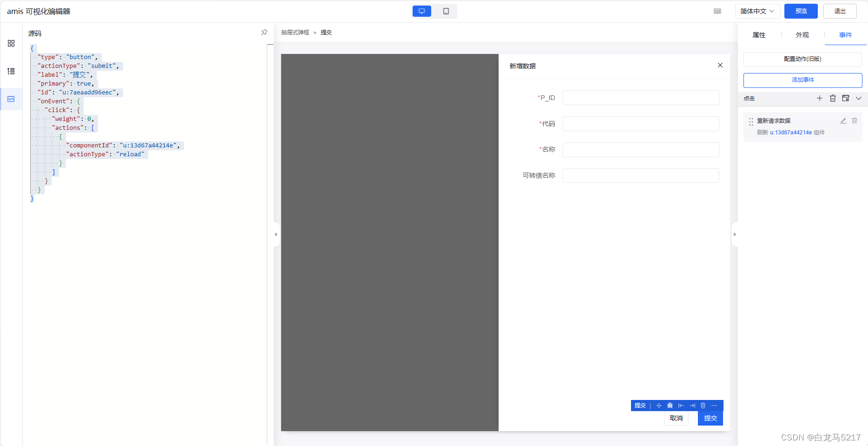This screenshot has height=446, width=868.
Task: Click the move icon in the 提交 toolbar
Action: tap(658, 406)
